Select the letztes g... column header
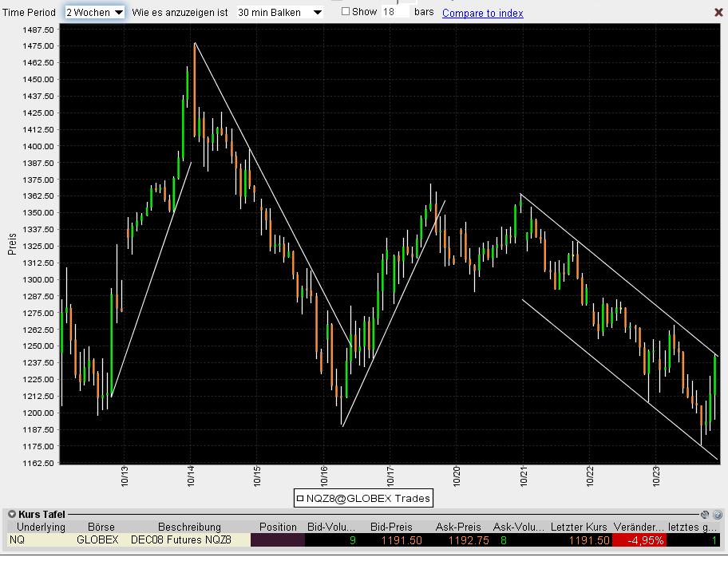 692,527
